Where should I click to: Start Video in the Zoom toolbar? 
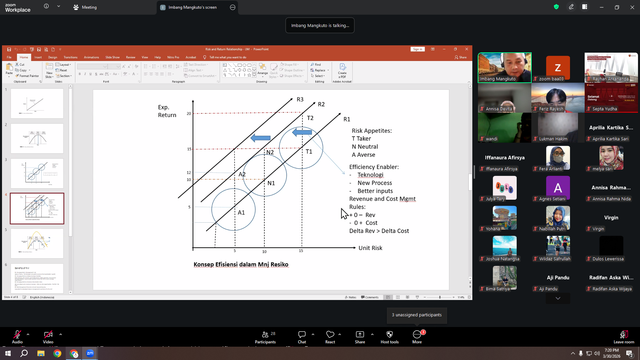(x=48, y=337)
